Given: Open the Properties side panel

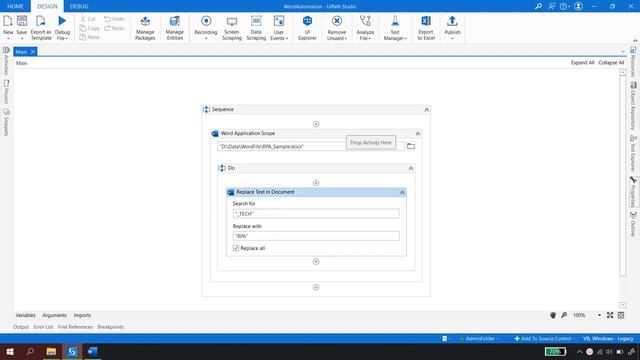Looking at the screenshot, I should tap(633, 192).
